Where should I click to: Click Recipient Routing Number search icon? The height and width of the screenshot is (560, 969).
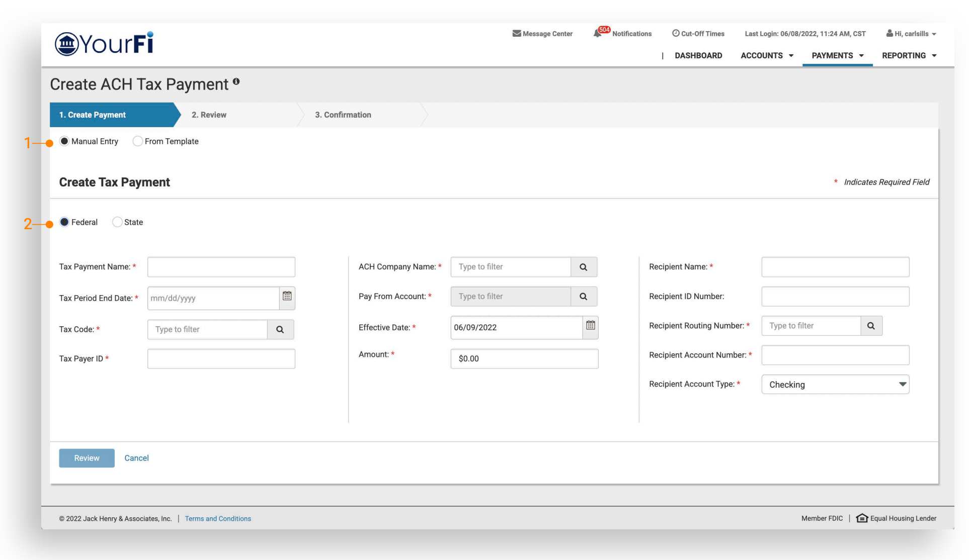(x=871, y=326)
